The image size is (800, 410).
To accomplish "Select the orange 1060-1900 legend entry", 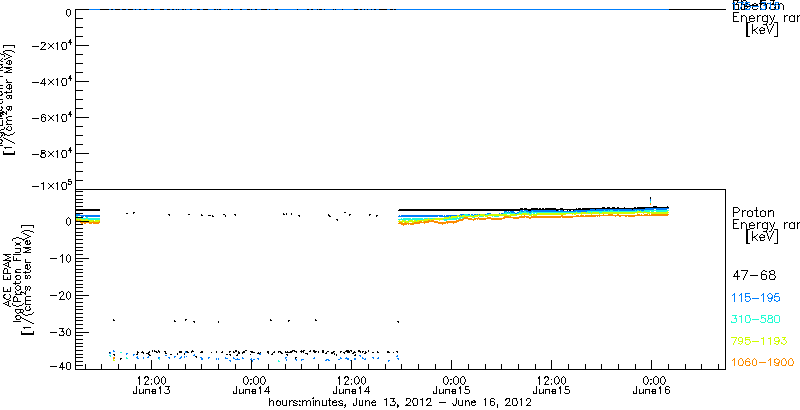I will [763, 362].
